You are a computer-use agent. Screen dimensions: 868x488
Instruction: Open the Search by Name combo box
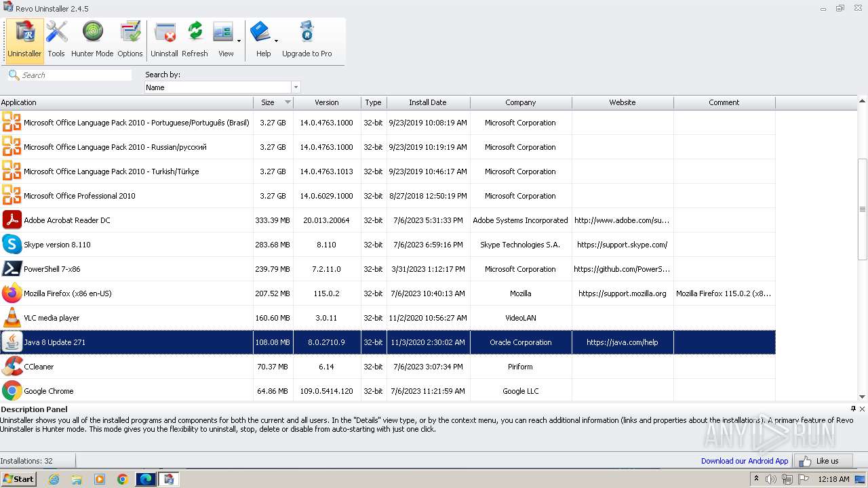coord(222,87)
